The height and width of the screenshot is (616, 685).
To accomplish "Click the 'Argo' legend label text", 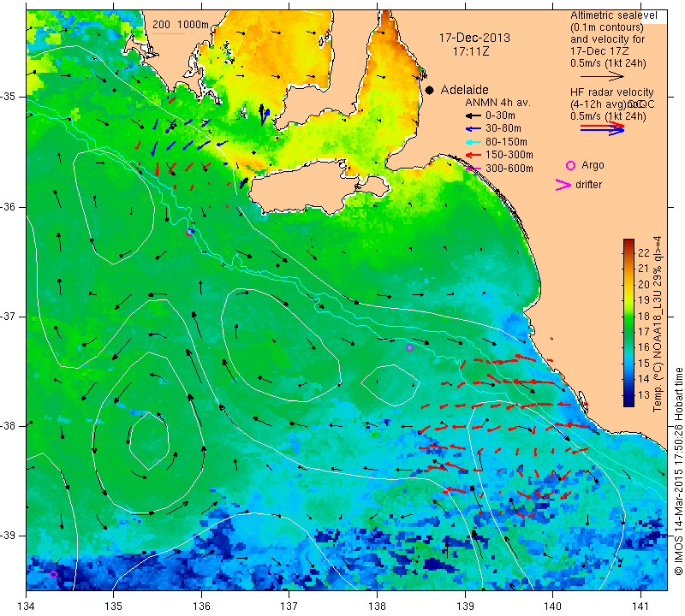I will pos(593,165).
